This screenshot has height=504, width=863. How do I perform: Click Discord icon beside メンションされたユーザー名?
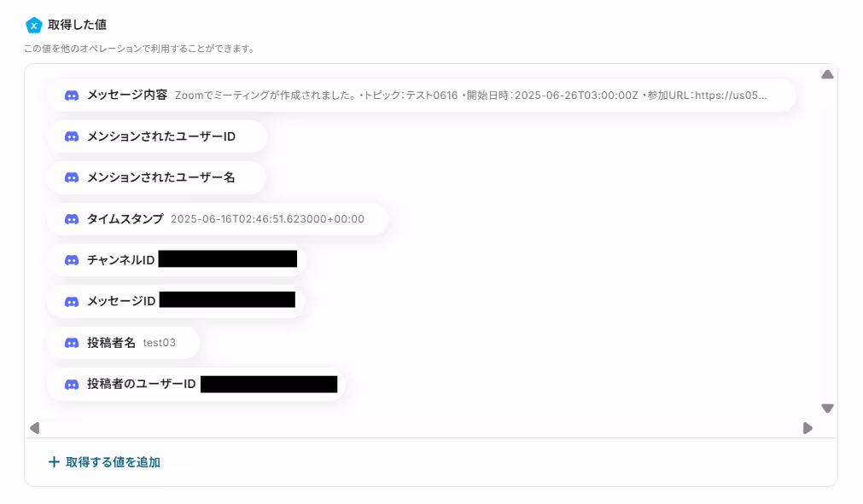click(72, 177)
